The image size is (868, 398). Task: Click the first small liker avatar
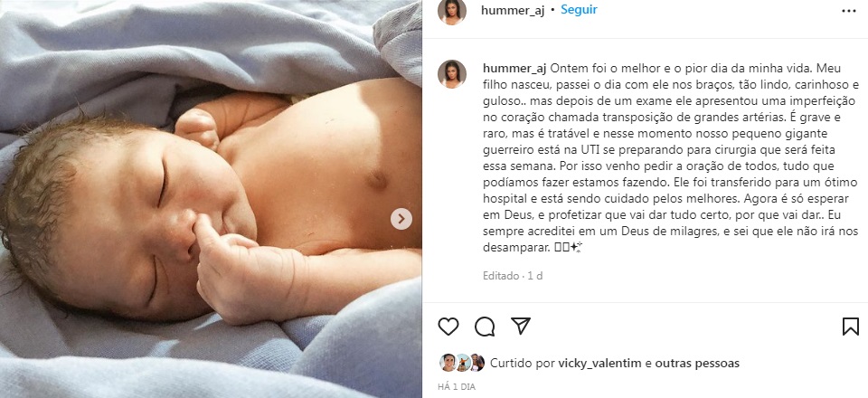pyautogui.click(x=448, y=363)
